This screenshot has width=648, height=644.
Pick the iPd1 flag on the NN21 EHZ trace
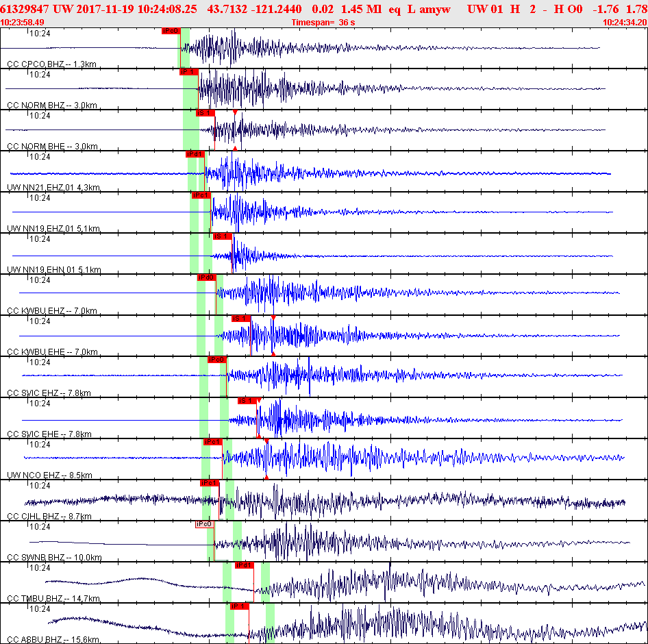point(195,154)
